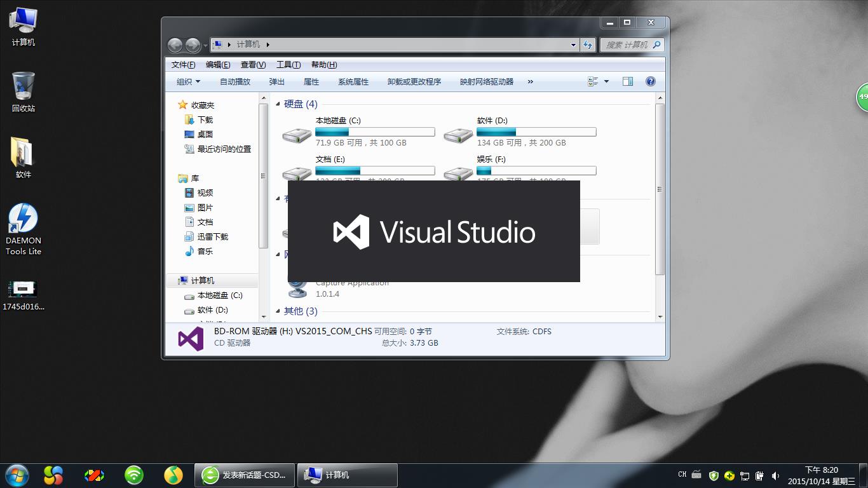Click 自动播放 in the toolbar
868x488 pixels.
(235, 81)
